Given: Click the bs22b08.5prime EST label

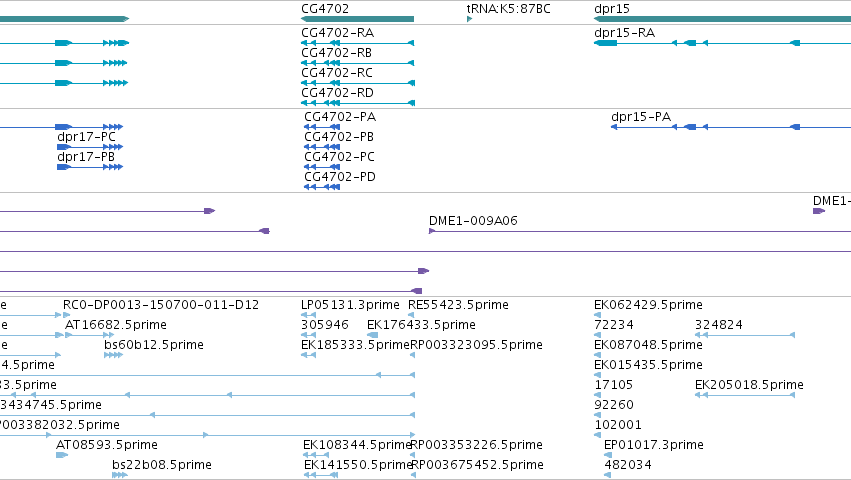Looking at the screenshot, I should 162,466.
